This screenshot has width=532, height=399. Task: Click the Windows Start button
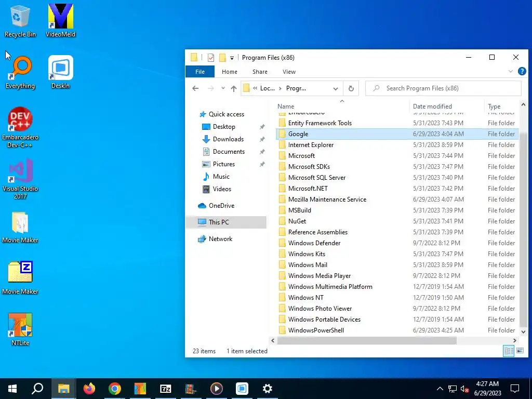[x=12, y=389]
